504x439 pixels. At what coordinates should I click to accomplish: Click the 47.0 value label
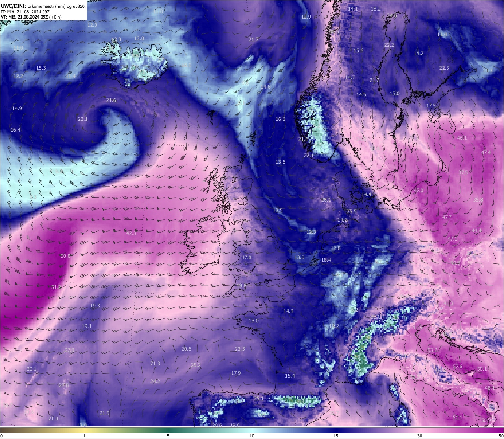point(419,190)
